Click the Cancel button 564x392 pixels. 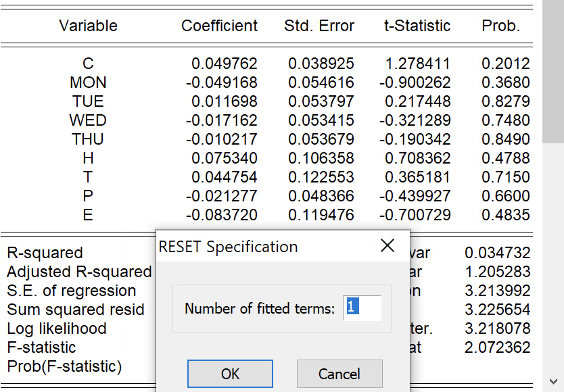pos(339,373)
